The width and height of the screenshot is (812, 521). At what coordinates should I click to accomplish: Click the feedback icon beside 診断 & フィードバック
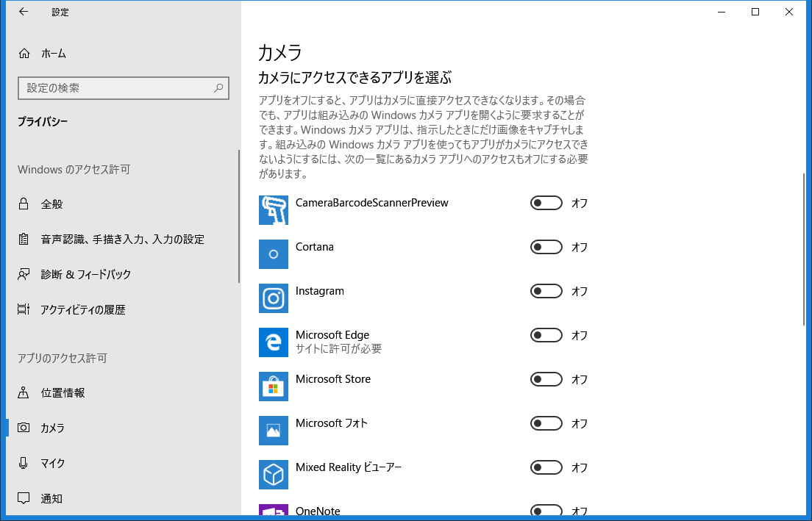point(24,274)
